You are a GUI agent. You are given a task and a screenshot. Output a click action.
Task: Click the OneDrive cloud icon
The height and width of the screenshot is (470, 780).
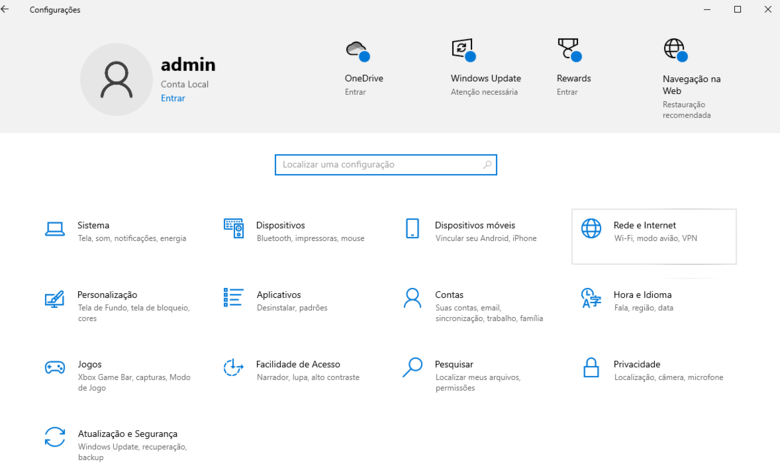356,50
